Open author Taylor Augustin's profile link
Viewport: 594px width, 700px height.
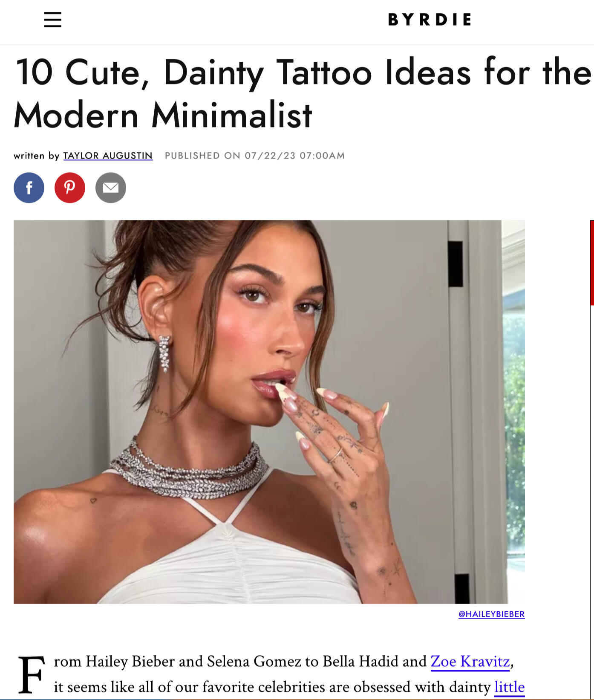pos(108,156)
